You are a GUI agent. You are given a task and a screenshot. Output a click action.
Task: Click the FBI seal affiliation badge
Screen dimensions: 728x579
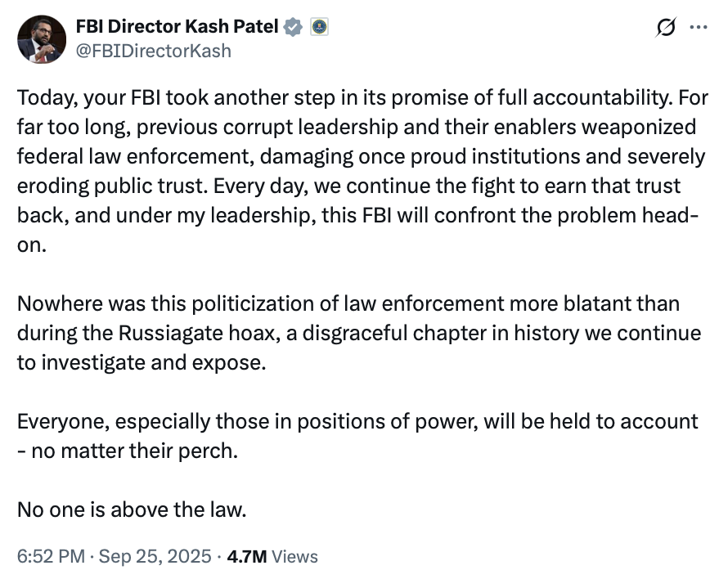coord(319,27)
